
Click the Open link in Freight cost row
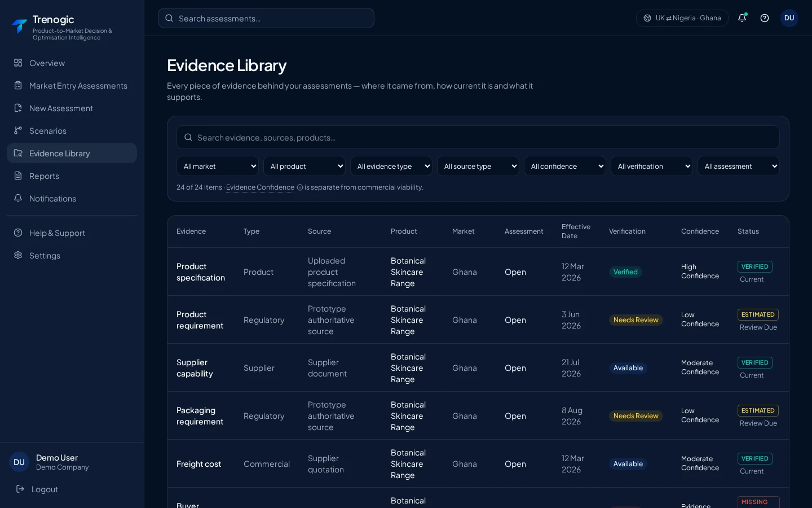tap(515, 464)
